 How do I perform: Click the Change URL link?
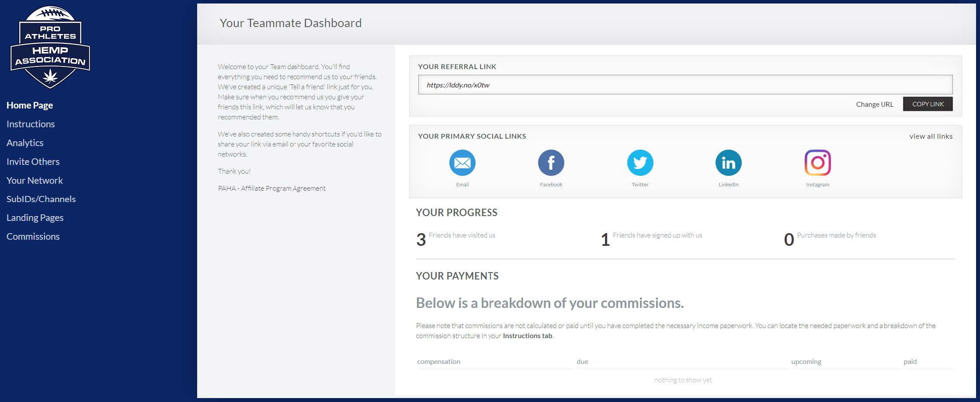point(874,104)
